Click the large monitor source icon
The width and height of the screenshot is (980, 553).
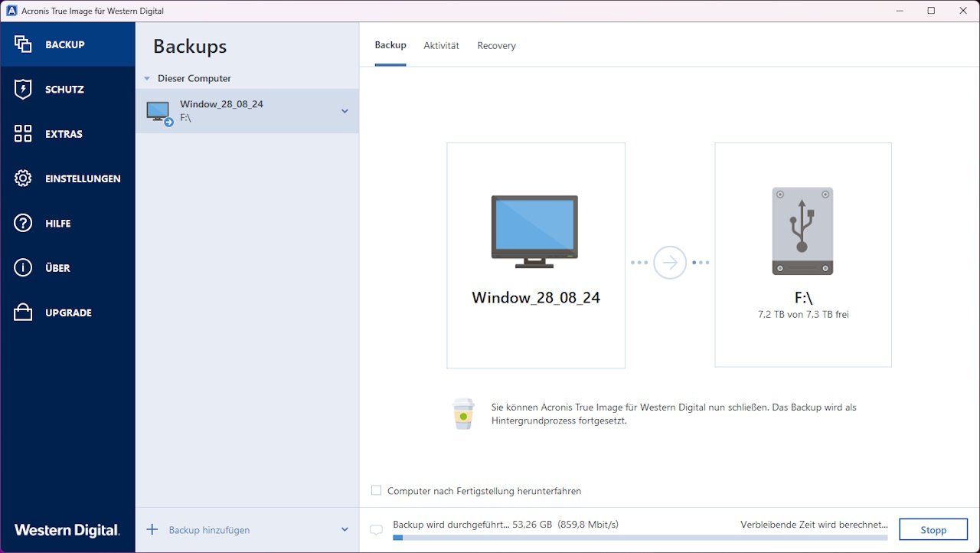(534, 231)
